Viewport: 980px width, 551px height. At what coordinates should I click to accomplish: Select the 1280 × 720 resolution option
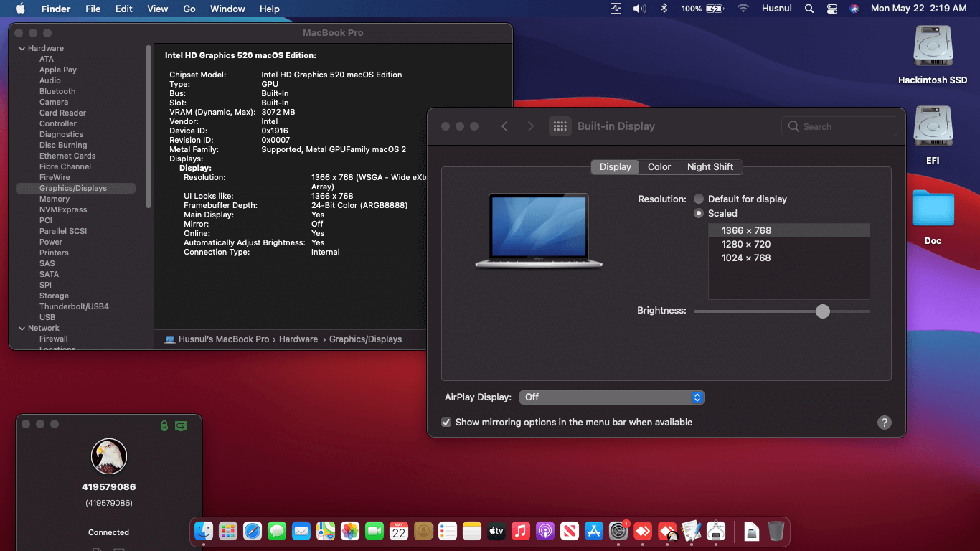(x=746, y=244)
